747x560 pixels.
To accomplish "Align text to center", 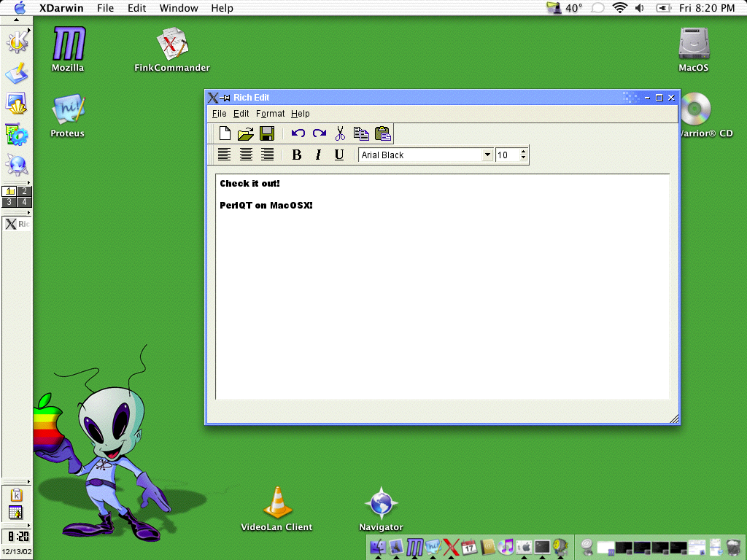I will [x=246, y=155].
